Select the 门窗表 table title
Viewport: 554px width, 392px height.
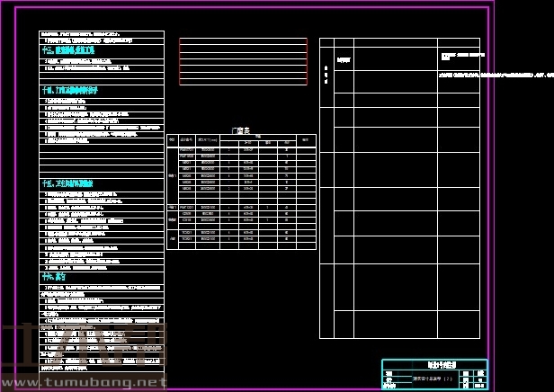point(242,129)
